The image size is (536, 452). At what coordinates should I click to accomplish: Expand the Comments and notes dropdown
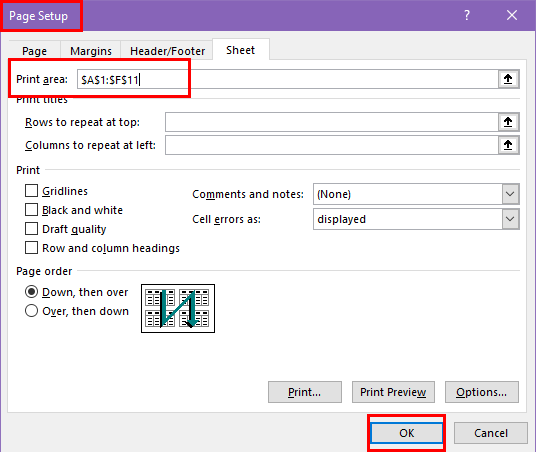coord(510,194)
